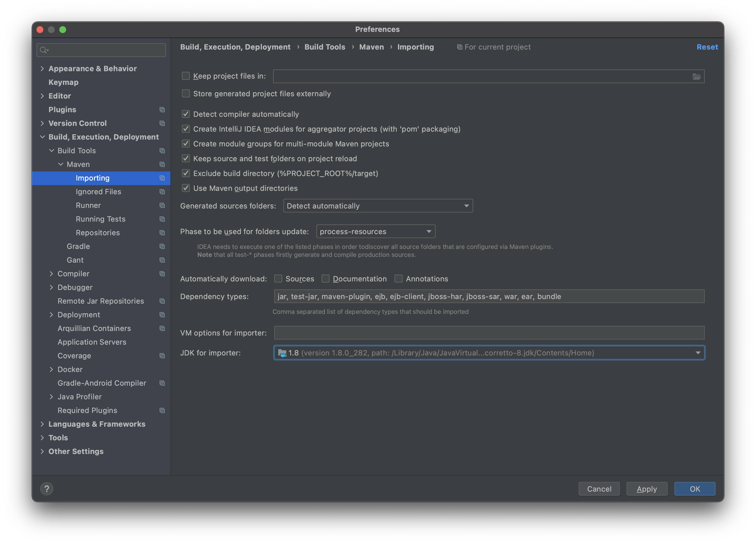Open the JDK for importer dropdown

[x=698, y=353]
